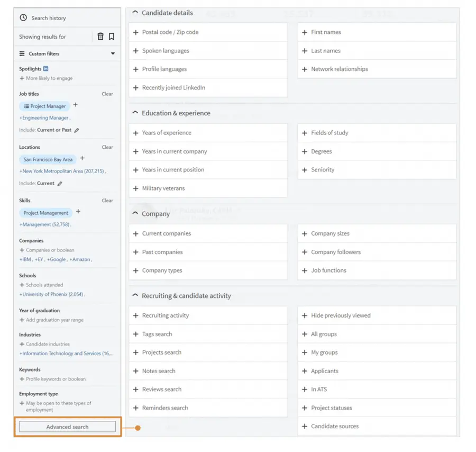Click the Advanced search button
476x452 pixels.
(x=67, y=427)
